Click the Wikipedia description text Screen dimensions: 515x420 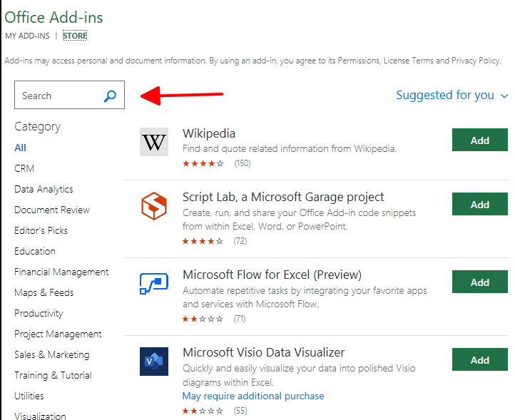(290, 149)
